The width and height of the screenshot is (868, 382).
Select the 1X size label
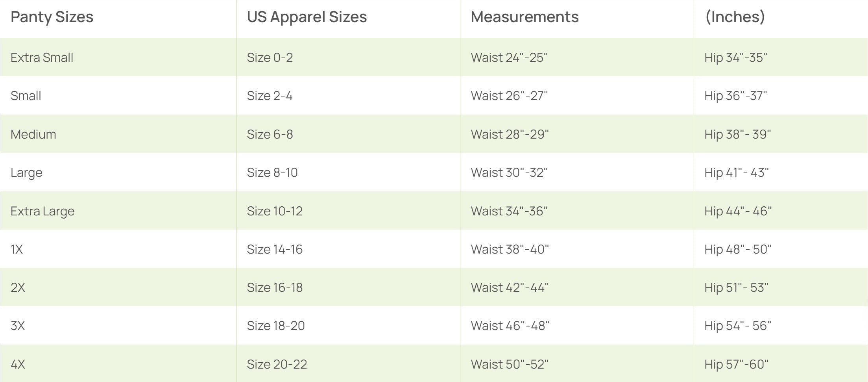click(x=17, y=249)
